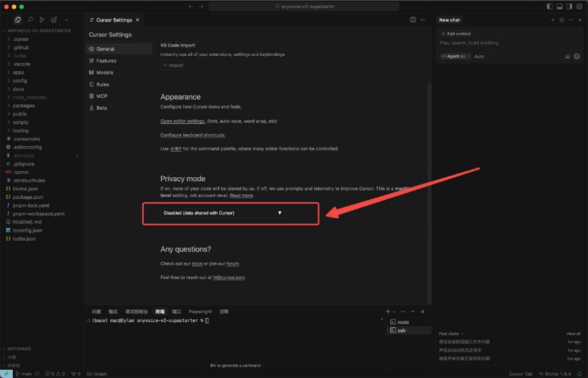The image size is (588, 378).
Task: Show chat history via the clock icon
Action: pyautogui.click(x=562, y=20)
